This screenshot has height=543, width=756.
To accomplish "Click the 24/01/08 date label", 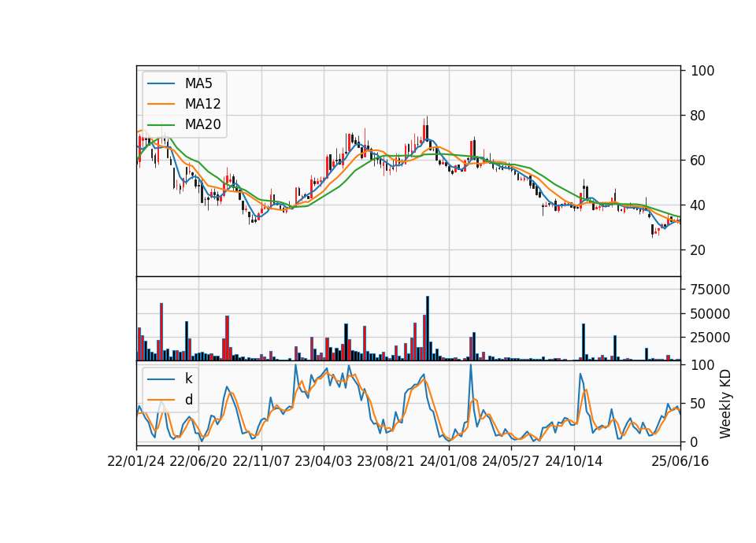I will point(448,461).
